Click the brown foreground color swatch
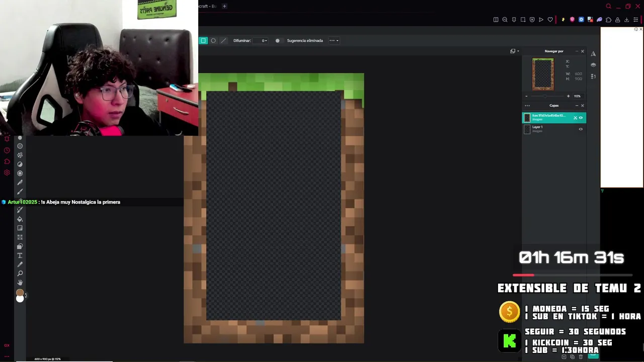 pyautogui.click(x=20, y=293)
